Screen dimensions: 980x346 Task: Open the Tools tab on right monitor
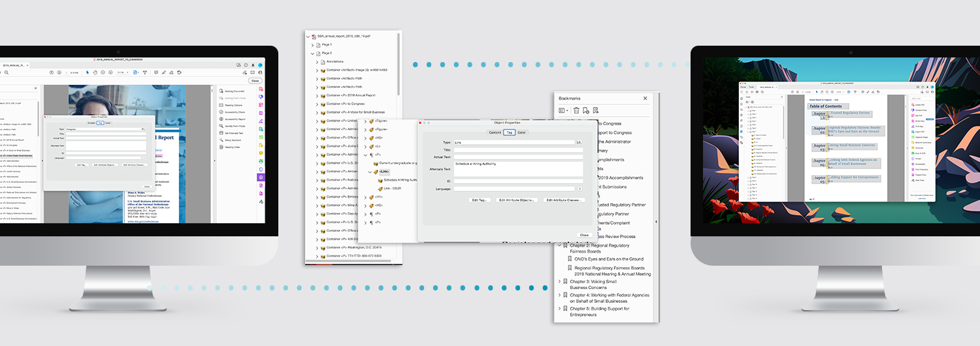751,87
